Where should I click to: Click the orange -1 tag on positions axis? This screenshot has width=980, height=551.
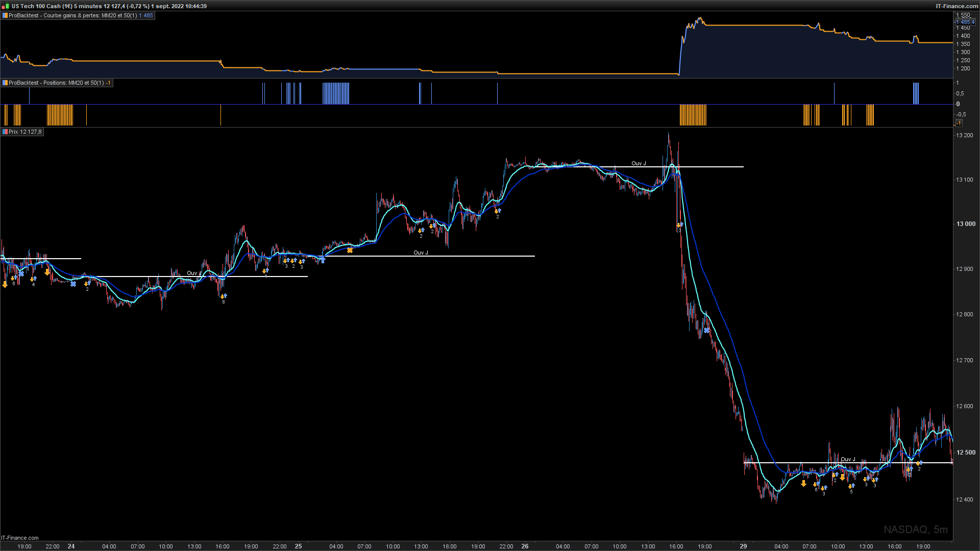[x=959, y=123]
